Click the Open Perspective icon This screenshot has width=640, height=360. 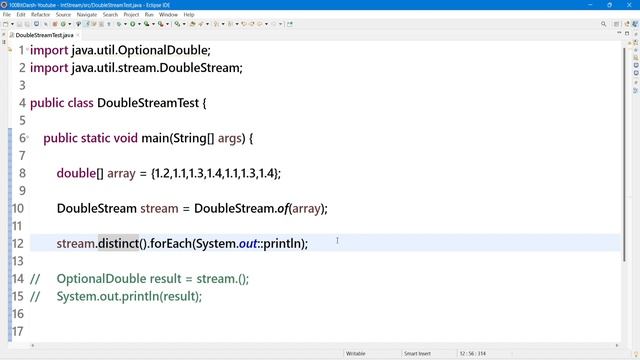pyautogui.click(x=617, y=24)
